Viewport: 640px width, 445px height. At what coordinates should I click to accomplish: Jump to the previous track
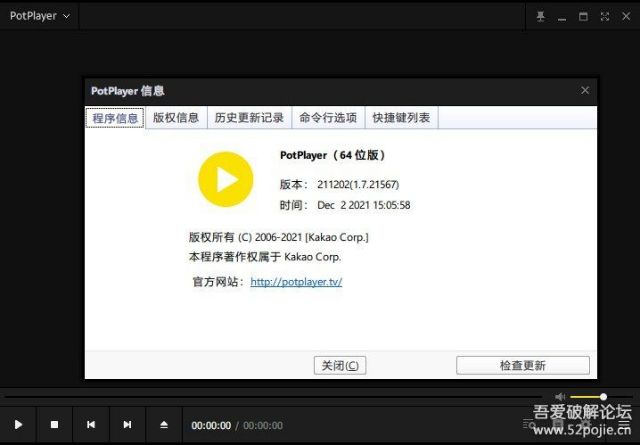click(x=91, y=425)
